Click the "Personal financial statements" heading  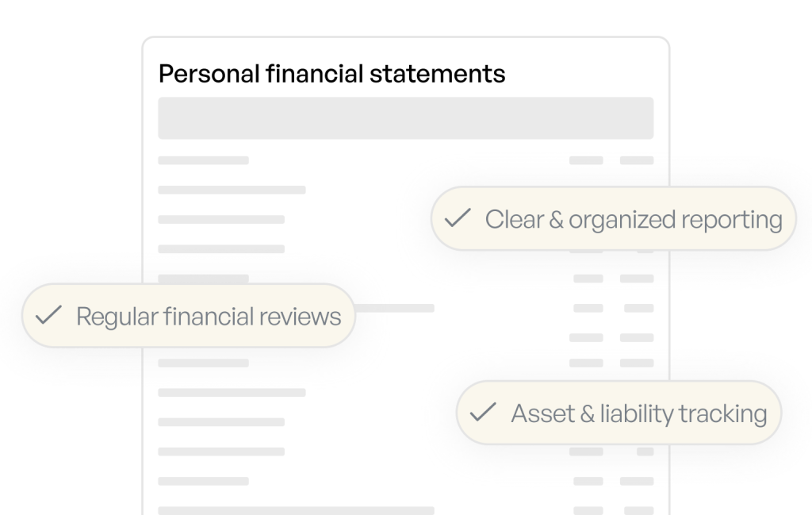(x=331, y=74)
